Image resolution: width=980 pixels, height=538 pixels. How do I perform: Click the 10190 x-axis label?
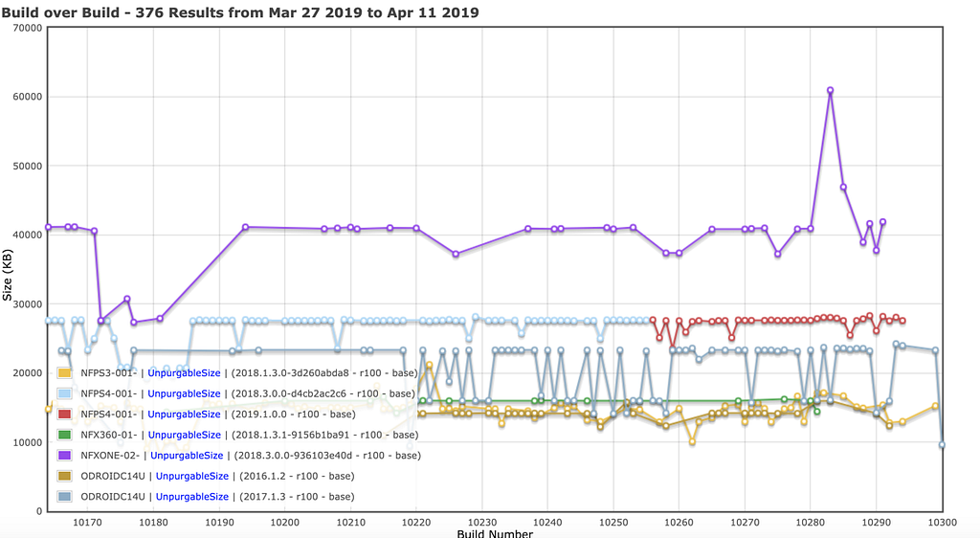pyautogui.click(x=219, y=522)
